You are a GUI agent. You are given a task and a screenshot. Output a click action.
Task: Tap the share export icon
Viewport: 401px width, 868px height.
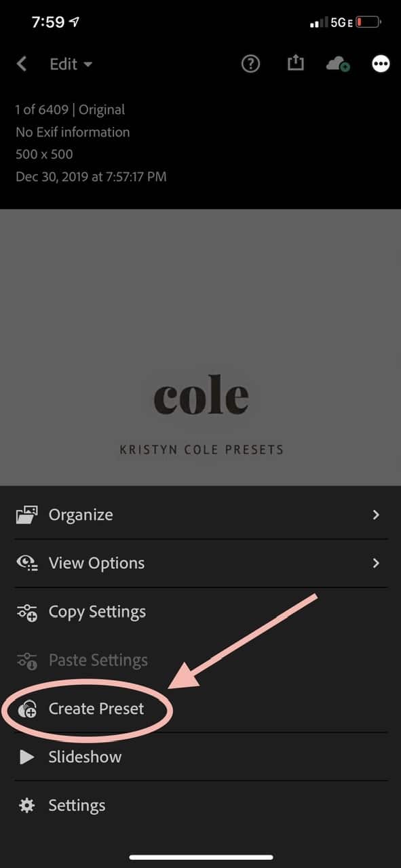(295, 63)
